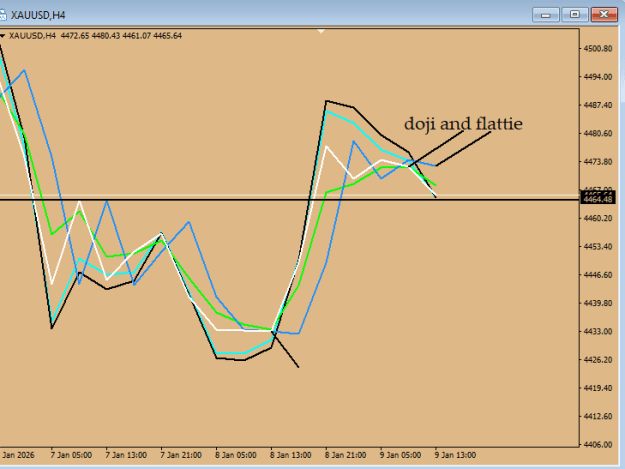Close the XAUUSD,H4 chart window

pyautogui.click(x=604, y=15)
